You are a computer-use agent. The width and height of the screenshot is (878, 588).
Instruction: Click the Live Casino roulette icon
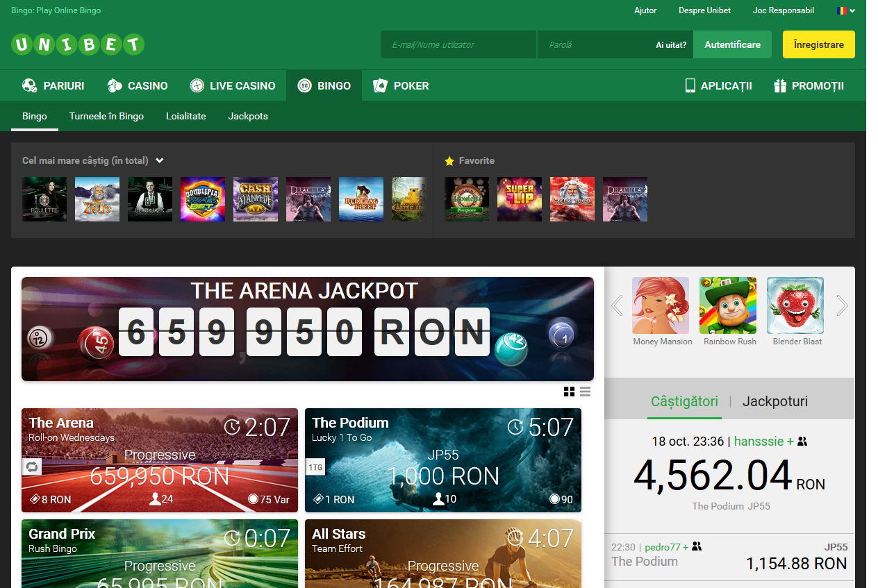click(x=197, y=86)
